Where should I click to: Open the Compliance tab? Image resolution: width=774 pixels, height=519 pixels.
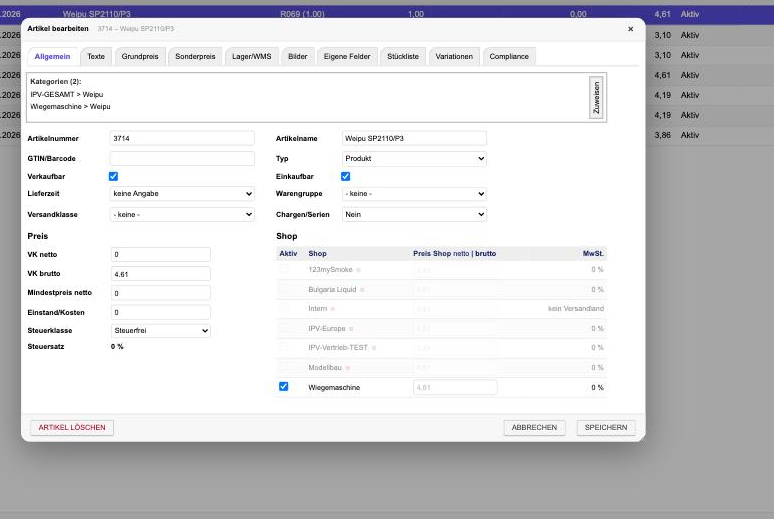509,56
